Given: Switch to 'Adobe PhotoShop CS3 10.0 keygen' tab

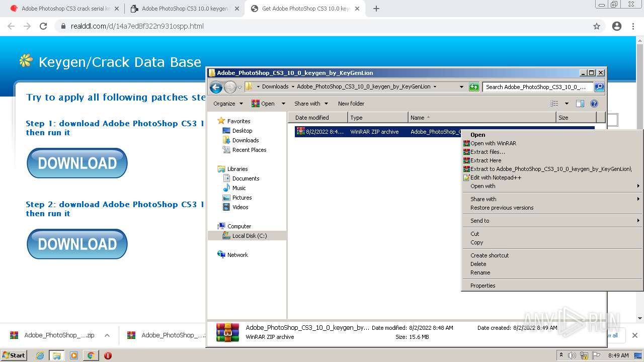Looking at the screenshot, I should (184, 9).
